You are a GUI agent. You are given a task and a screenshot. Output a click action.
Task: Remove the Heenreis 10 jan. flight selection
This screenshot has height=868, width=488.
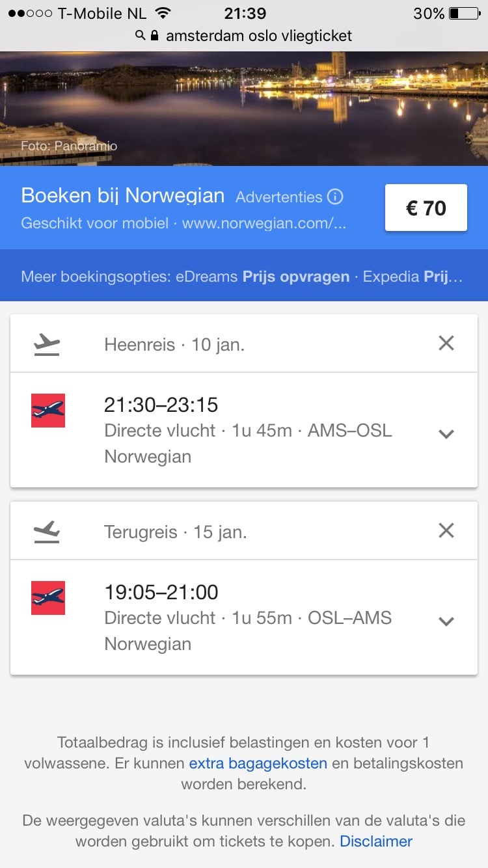(446, 343)
